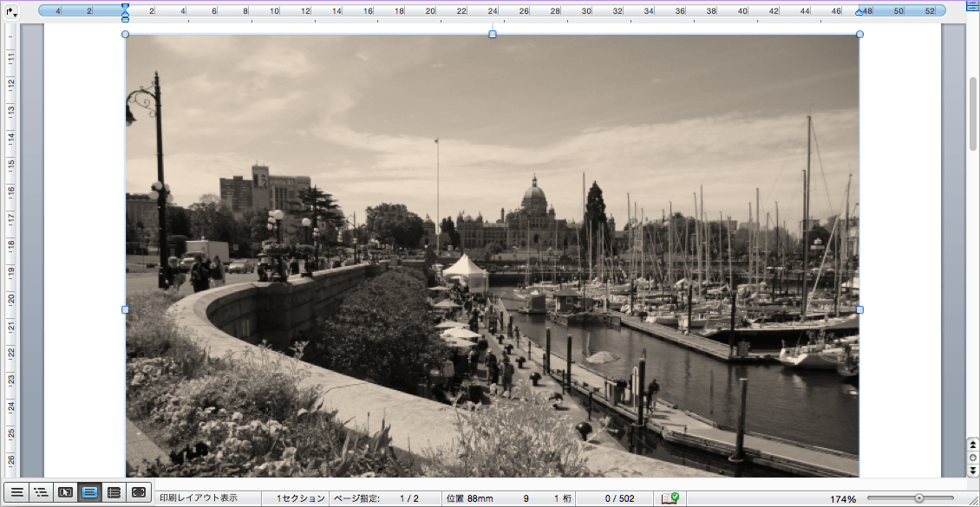Open Publishing Layout view icon
Image resolution: width=980 pixels, height=507 pixels.
[x=65, y=492]
